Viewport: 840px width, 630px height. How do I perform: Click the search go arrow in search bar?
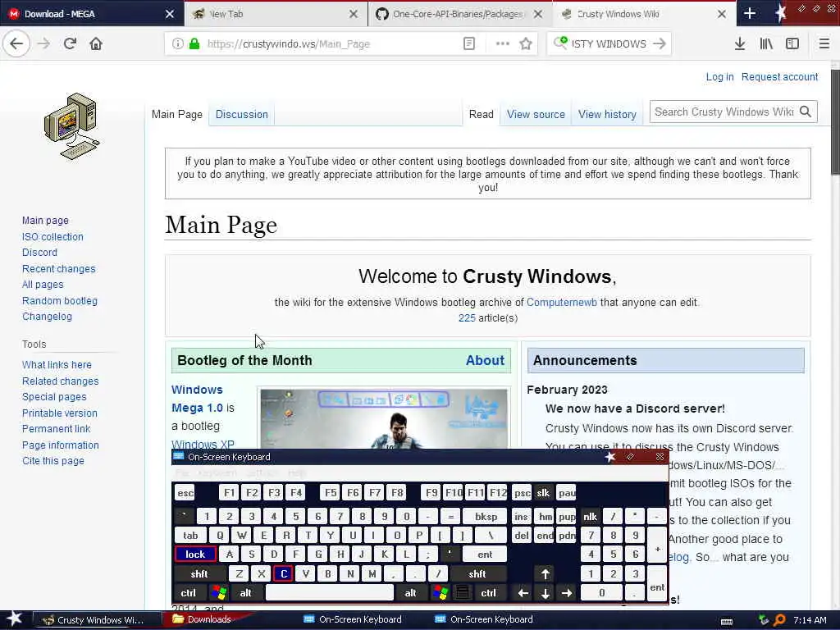tap(660, 44)
